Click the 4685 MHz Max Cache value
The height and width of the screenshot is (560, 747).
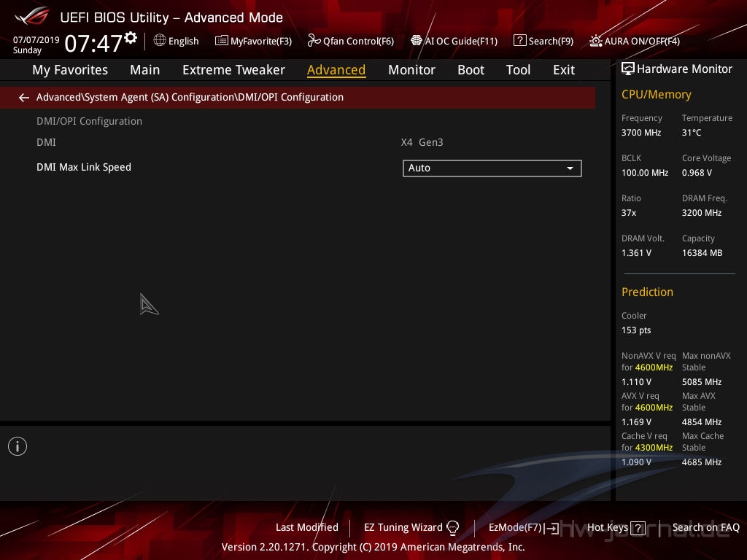(x=701, y=462)
